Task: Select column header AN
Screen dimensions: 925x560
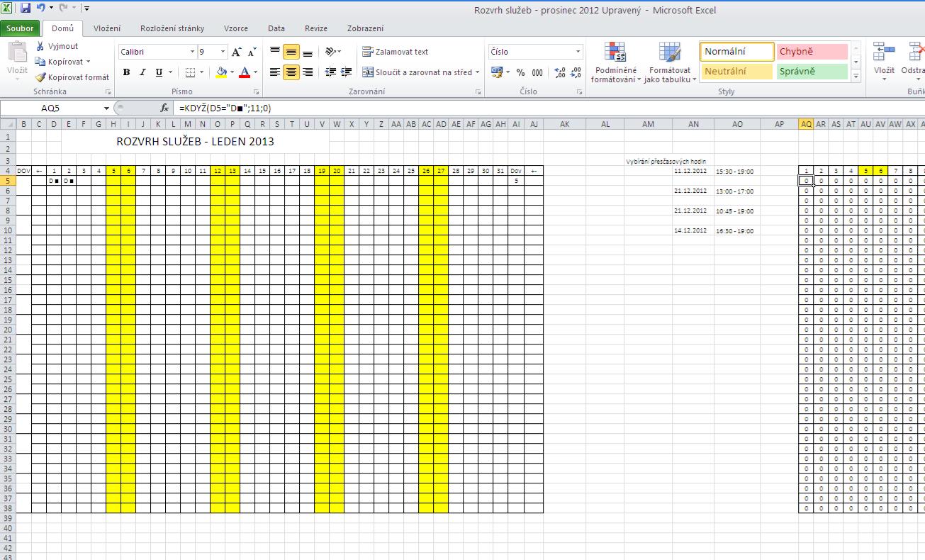Action: (693, 124)
